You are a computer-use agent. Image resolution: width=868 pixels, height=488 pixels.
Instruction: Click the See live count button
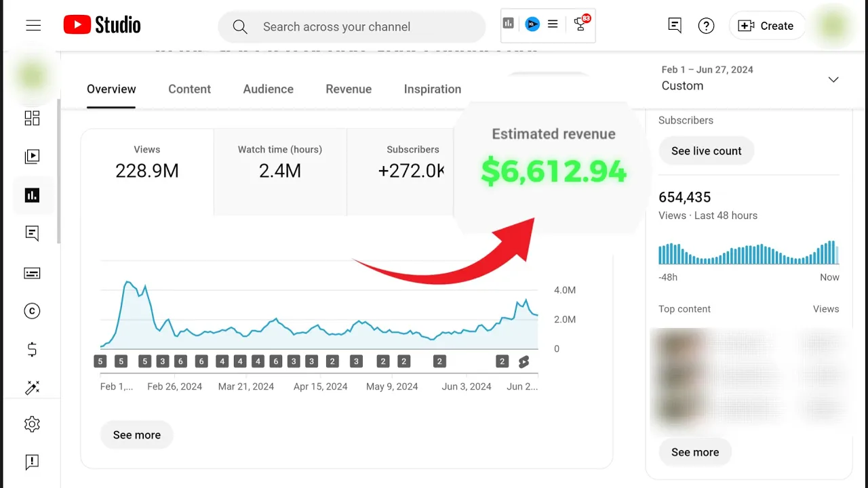(x=706, y=151)
